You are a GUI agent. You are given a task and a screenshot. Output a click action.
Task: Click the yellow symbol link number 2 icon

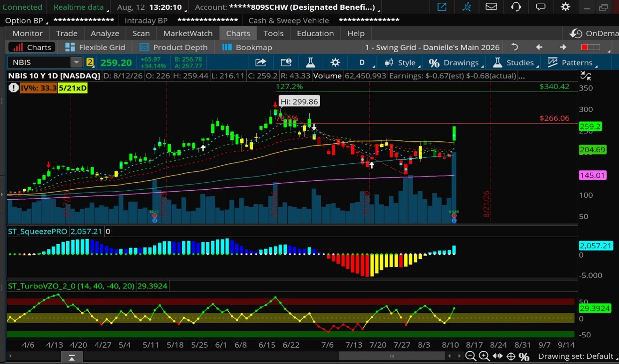pyautogui.click(x=90, y=62)
